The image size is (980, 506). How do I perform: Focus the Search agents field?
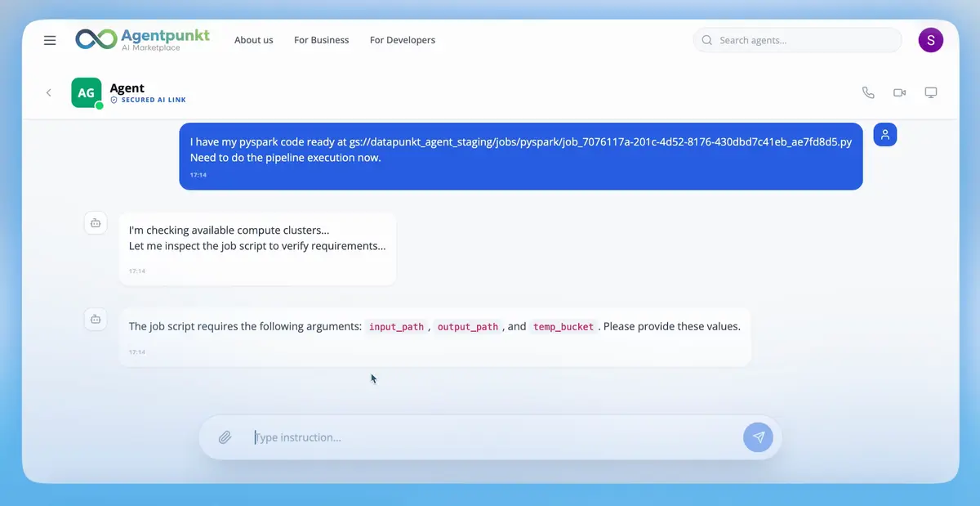coord(797,40)
